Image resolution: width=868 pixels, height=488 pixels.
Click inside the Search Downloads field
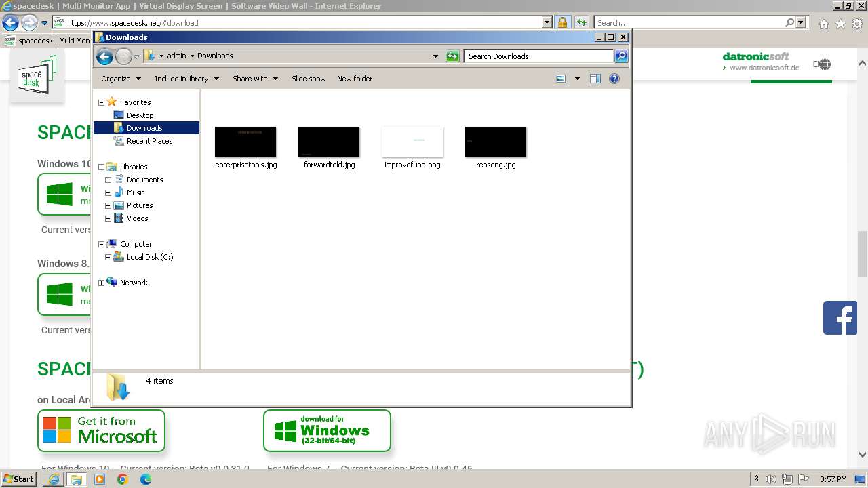(x=539, y=56)
